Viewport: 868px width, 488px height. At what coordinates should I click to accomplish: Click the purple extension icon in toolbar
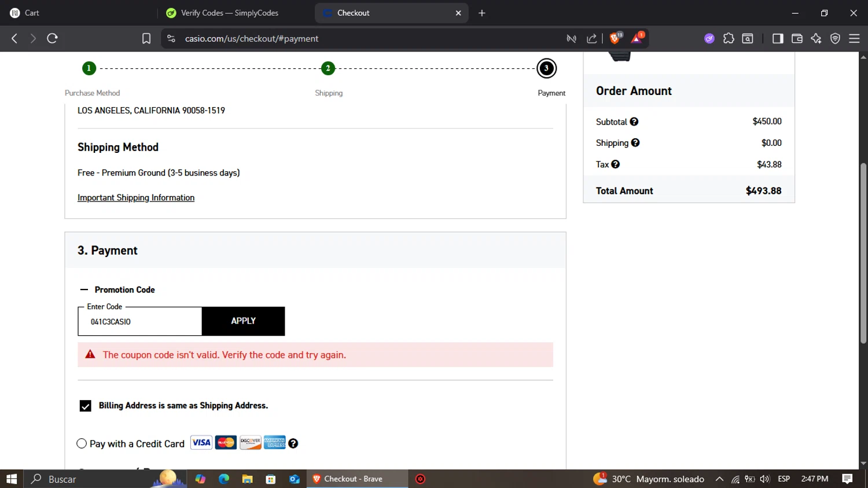[709, 38]
